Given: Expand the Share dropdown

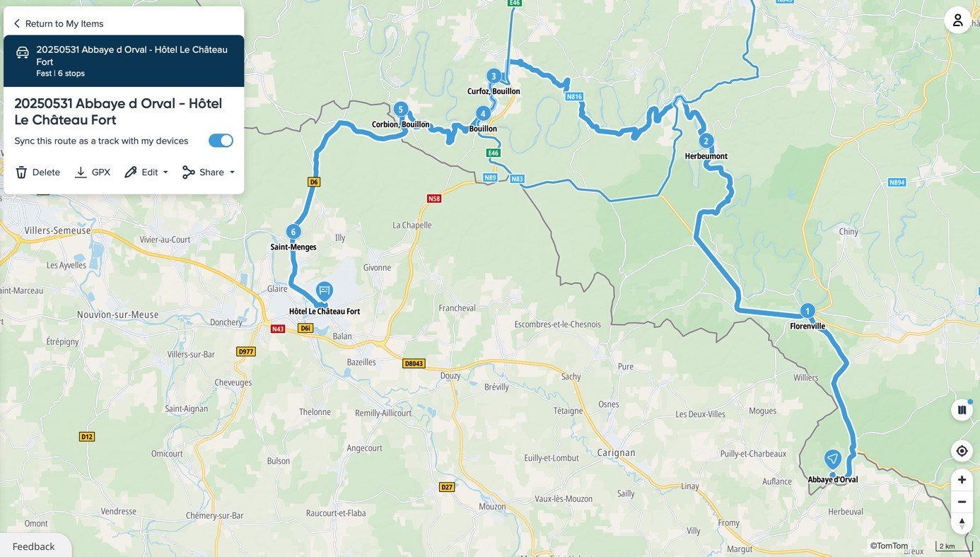Looking at the screenshot, I should [209, 172].
